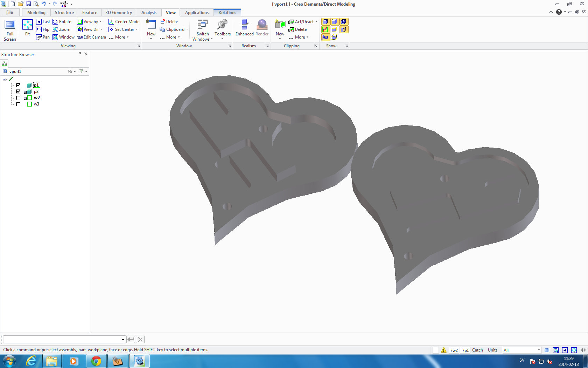
Task: Open the Act/Deact dropdown
Action: [303, 22]
